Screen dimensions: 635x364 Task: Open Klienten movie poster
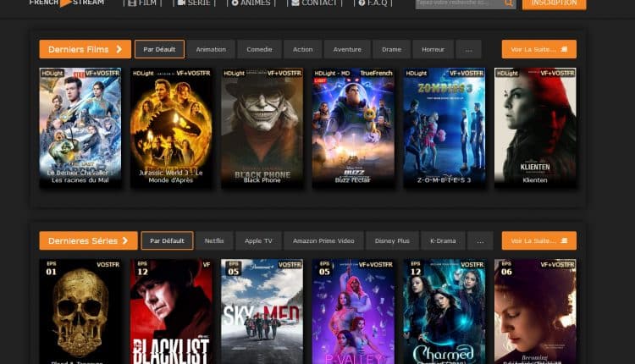click(535, 127)
